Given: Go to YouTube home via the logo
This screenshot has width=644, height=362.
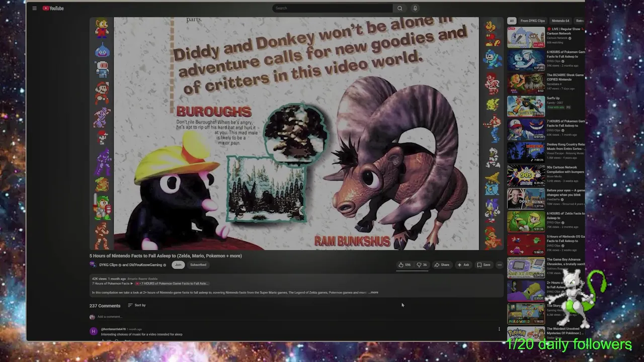Looking at the screenshot, I should pyautogui.click(x=53, y=8).
